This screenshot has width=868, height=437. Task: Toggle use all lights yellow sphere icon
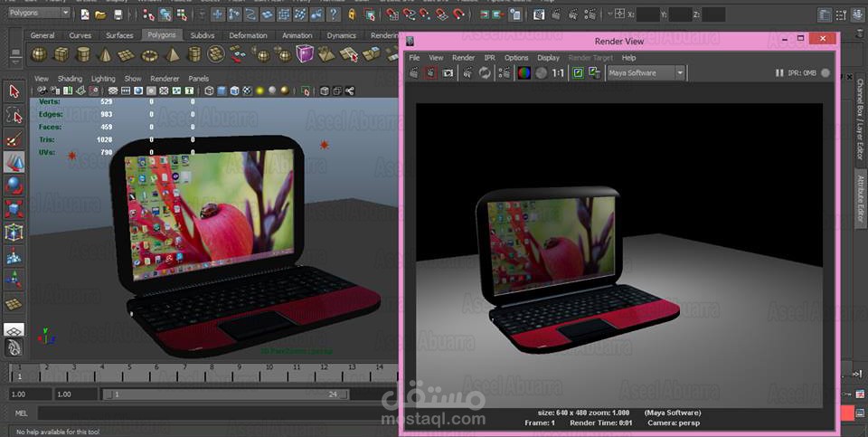coord(259,90)
